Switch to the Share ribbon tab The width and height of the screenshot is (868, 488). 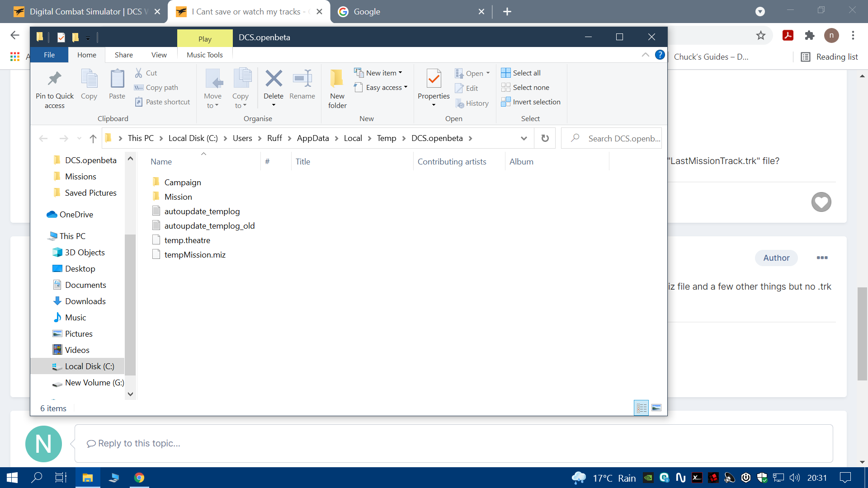(124, 55)
